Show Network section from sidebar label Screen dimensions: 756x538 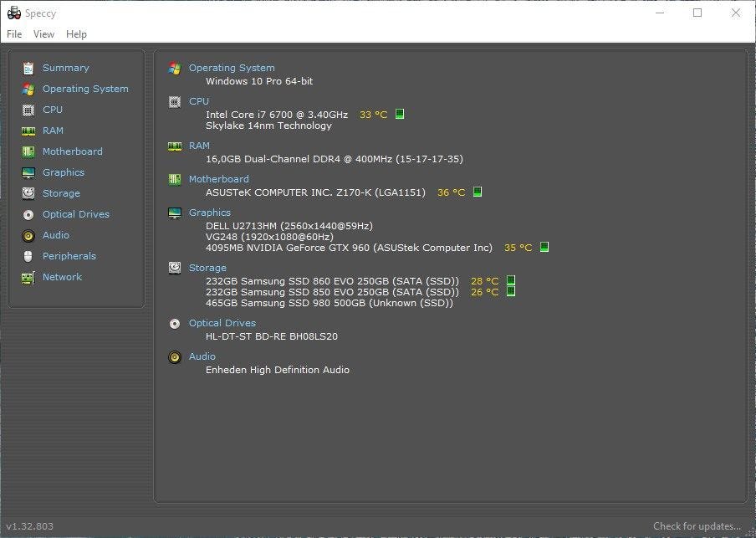click(x=62, y=277)
